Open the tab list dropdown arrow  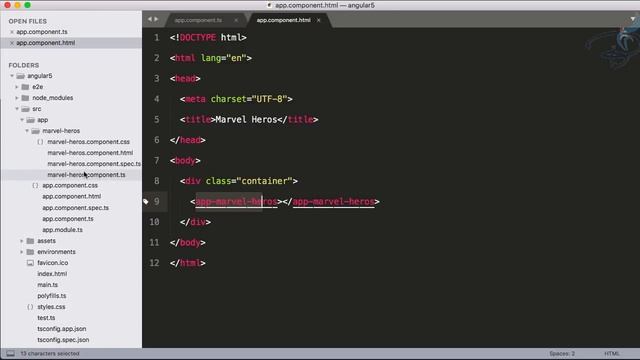pyautogui.click(x=633, y=19)
